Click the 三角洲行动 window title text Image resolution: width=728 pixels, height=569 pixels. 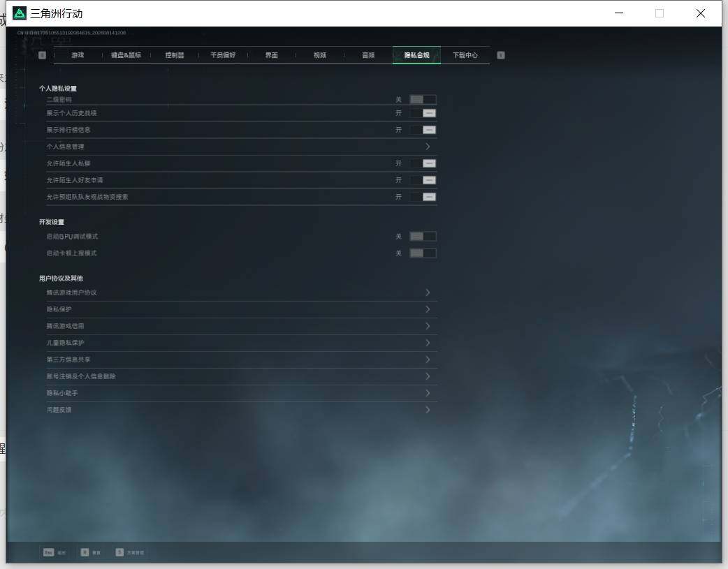tap(57, 13)
